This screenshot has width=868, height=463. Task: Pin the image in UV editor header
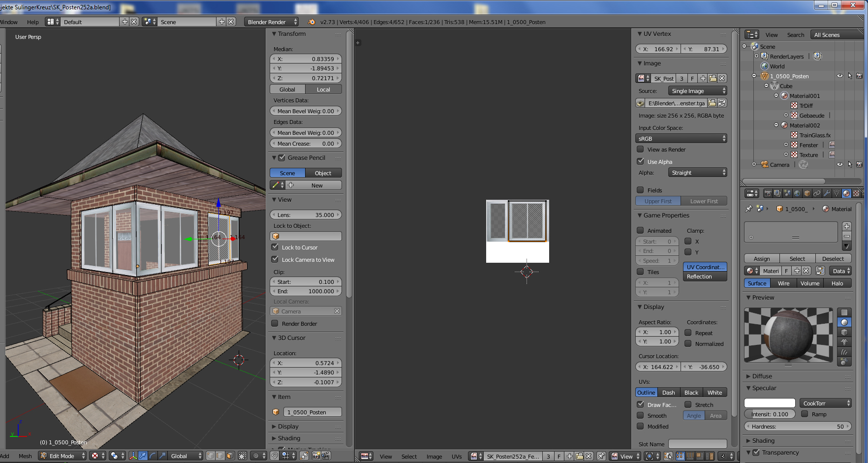(x=601, y=457)
